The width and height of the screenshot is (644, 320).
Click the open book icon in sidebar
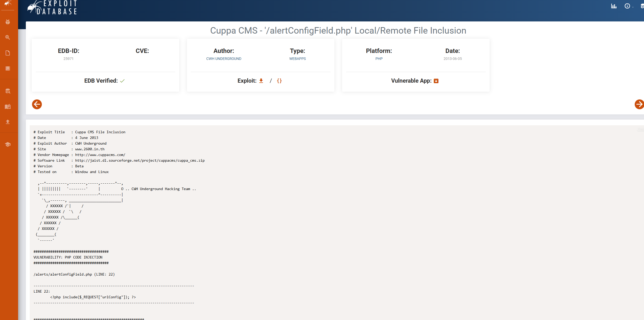8,106
